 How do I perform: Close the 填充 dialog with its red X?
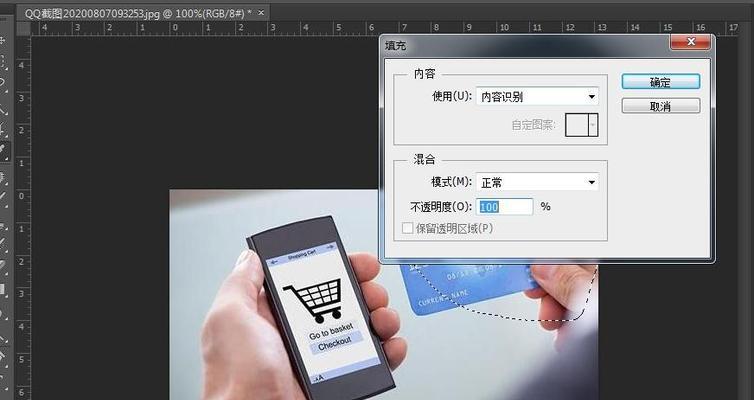[x=690, y=42]
